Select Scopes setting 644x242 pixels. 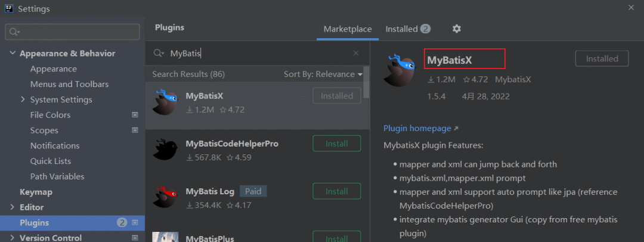[x=44, y=131]
